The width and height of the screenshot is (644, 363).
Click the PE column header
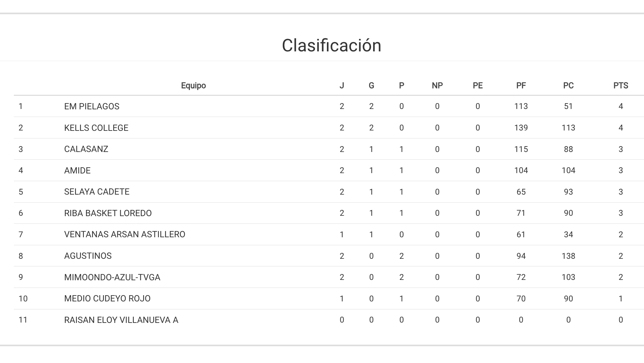point(477,86)
